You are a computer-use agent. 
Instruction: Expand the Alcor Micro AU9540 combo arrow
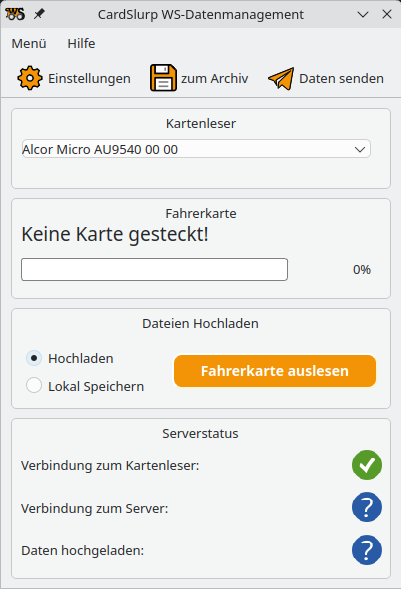[360, 150]
